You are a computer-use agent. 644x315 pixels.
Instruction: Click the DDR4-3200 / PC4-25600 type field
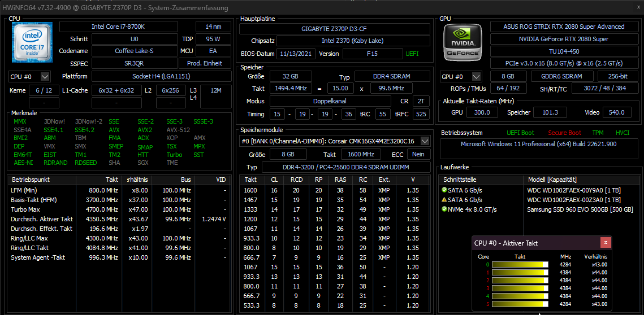[x=346, y=167]
